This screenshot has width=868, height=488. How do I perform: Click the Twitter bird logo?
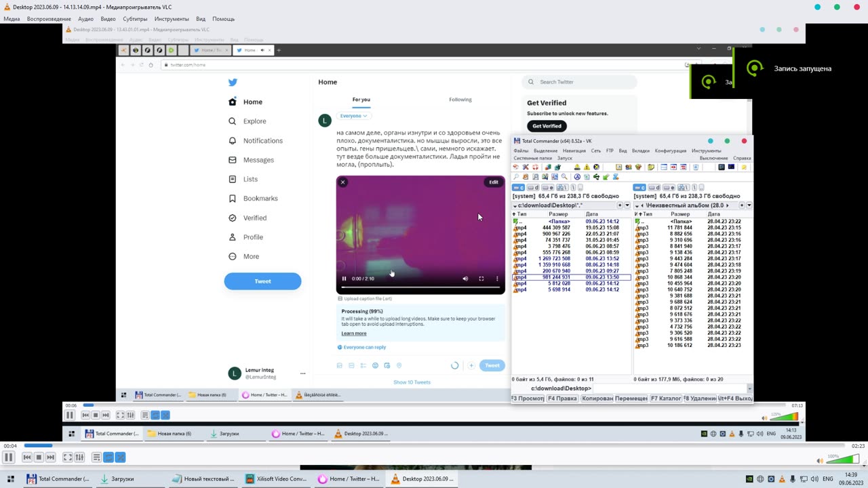(233, 82)
